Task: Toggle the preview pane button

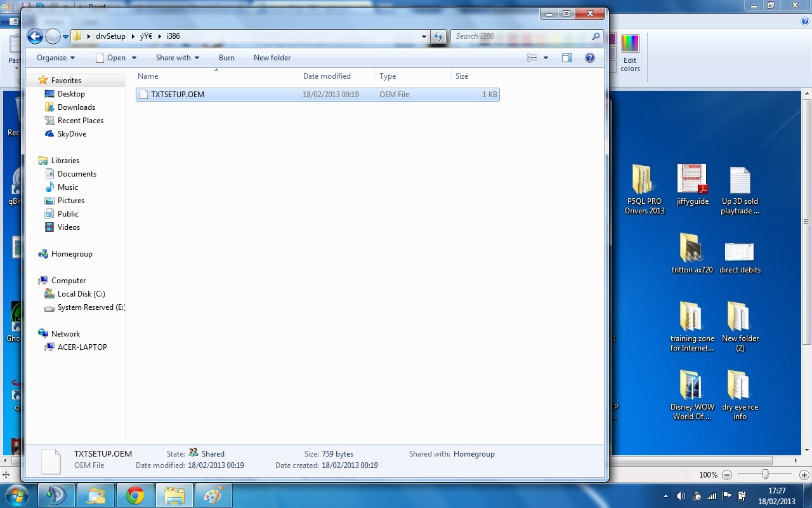Action: tap(567, 58)
